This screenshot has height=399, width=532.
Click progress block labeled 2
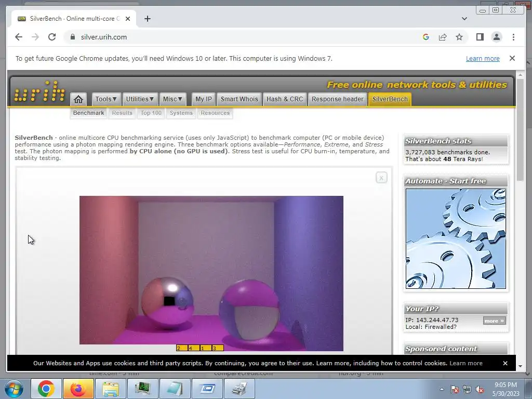pyautogui.click(x=181, y=348)
